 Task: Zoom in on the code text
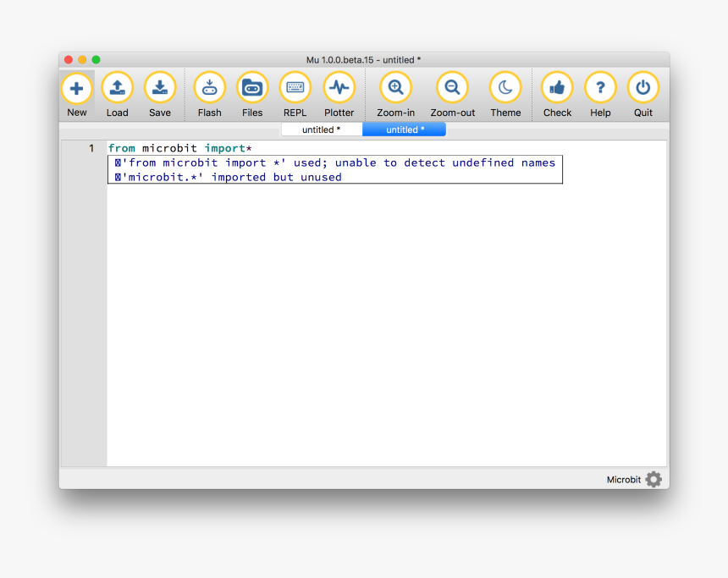click(395, 93)
